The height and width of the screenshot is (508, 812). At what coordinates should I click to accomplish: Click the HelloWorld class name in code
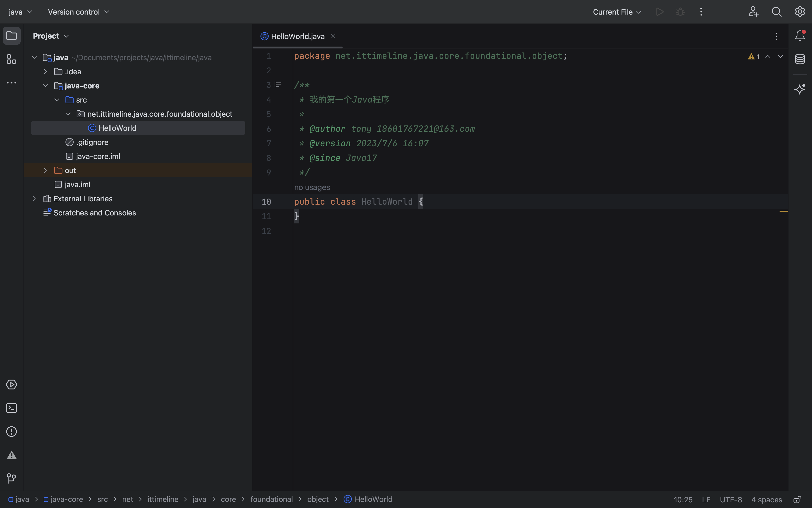[x=387, y=202]
